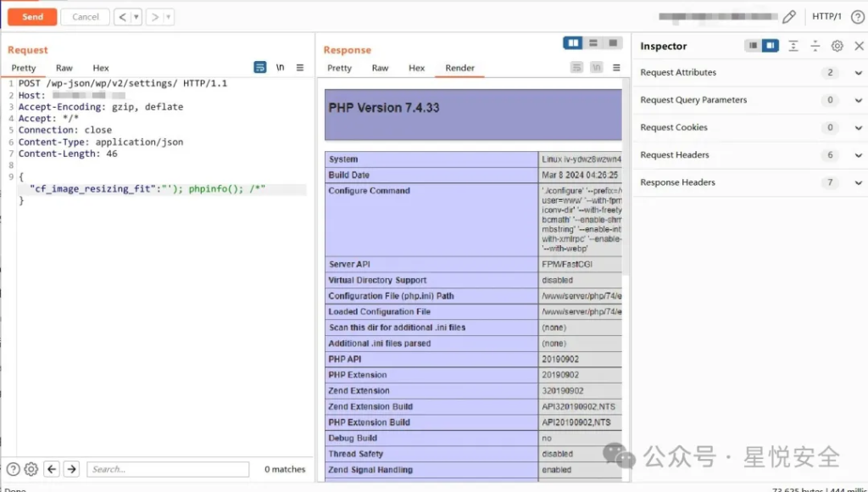Viewport: 868px width, 492px height.
Task: Open Inspector settings gear
Action: [x=837, y=46]
